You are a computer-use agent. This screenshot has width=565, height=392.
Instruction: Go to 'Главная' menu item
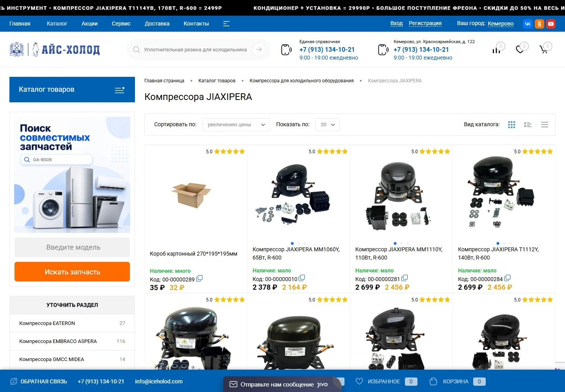coord(20,24)
